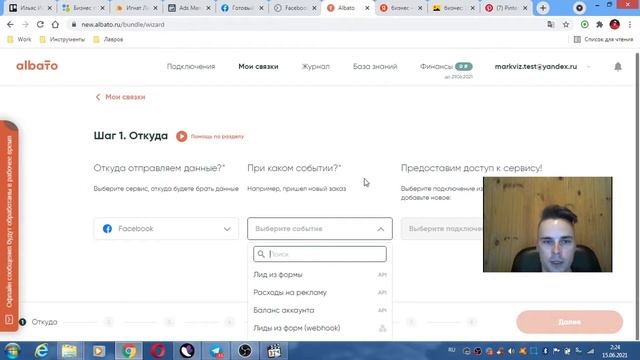This screenshot has width=640, height=360.
Task: Open browser home page icon
Action: point(55,24)
